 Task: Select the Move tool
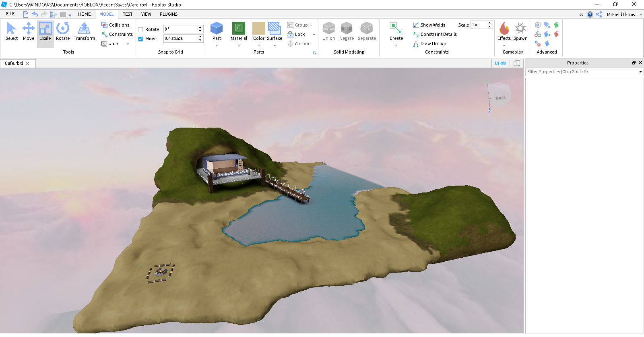pos(28,31)
